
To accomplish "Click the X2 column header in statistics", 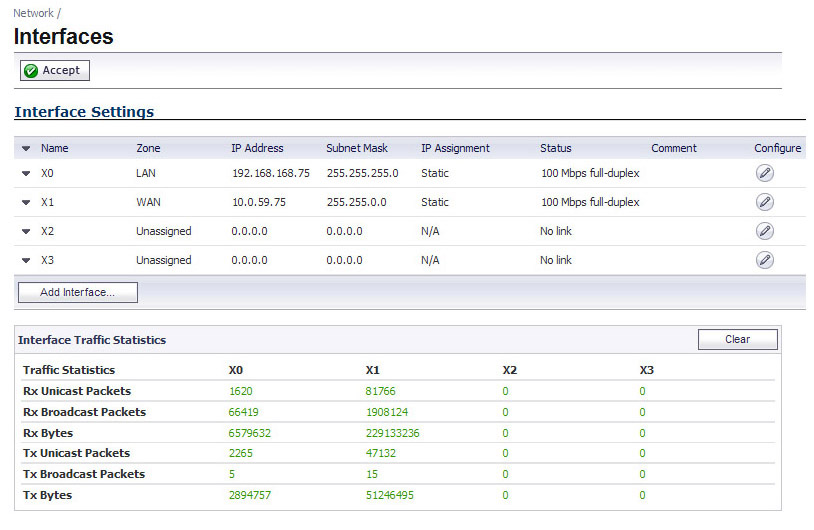I will point(510,370).
